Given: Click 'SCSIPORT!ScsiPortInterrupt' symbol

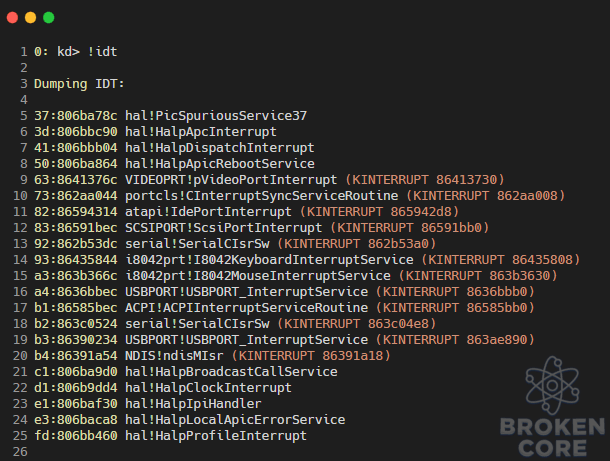Looking at the screenshot, I should point(223,228).
